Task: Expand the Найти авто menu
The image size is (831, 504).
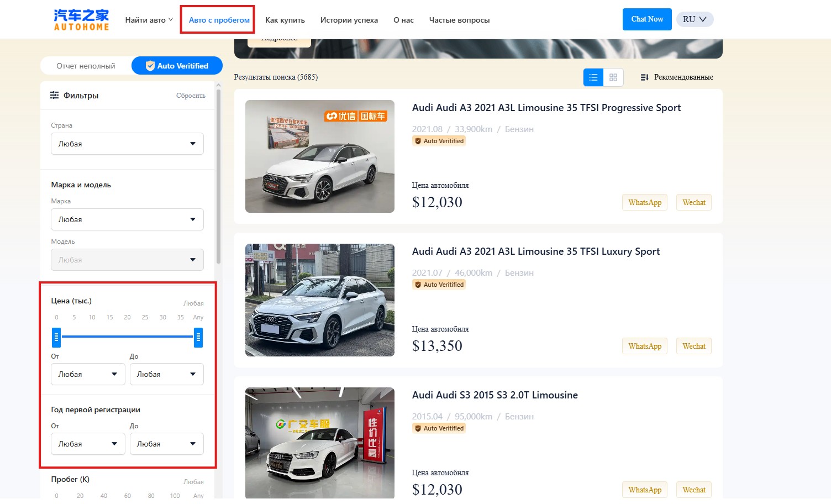Action: click(x=149, y=20)
